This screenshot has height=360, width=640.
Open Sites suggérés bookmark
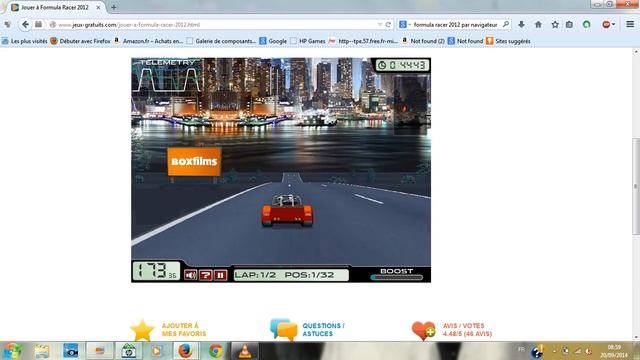[508, 41]
